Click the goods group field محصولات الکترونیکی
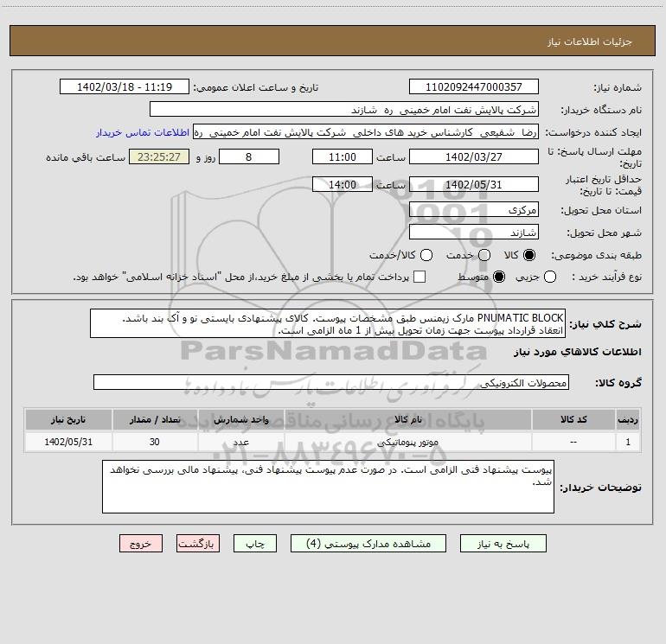 point(331,382)
